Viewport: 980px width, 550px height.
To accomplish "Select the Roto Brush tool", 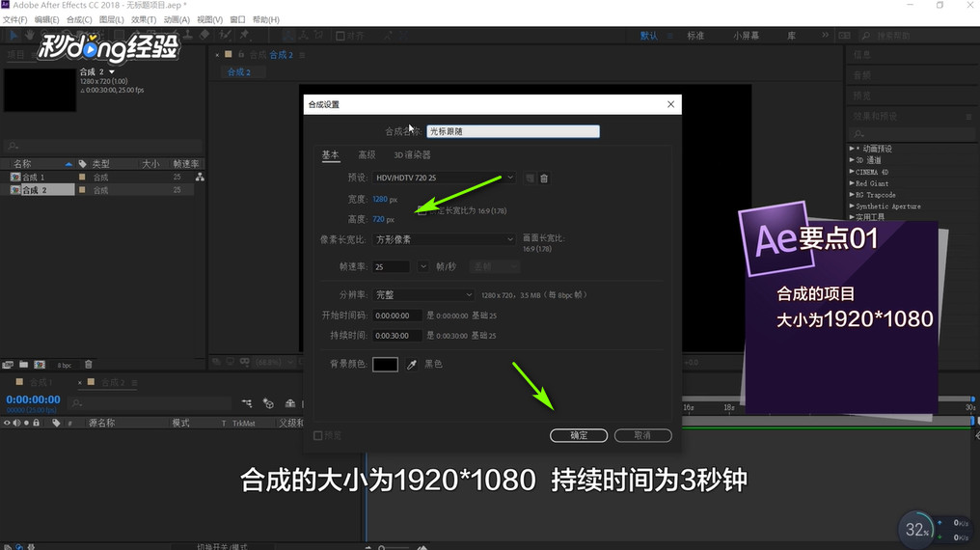I will tap(225, 35).
